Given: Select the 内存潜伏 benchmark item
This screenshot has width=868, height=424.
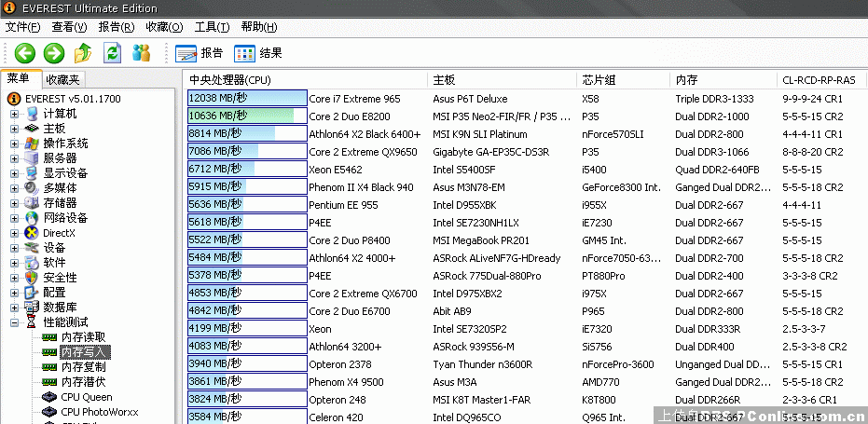Looking at the screenshot, I should click(83, 382).
